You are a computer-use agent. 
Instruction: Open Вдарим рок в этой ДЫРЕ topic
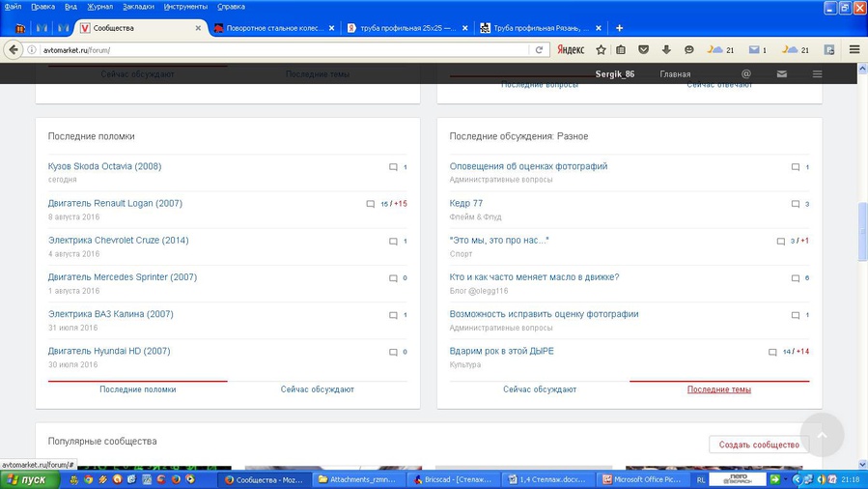pos(501,351)
